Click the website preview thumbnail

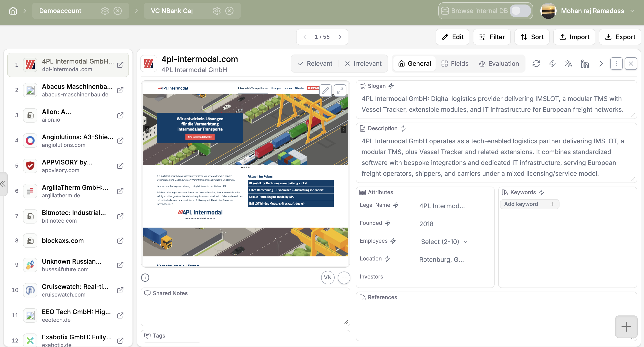[x=245, y=174]
